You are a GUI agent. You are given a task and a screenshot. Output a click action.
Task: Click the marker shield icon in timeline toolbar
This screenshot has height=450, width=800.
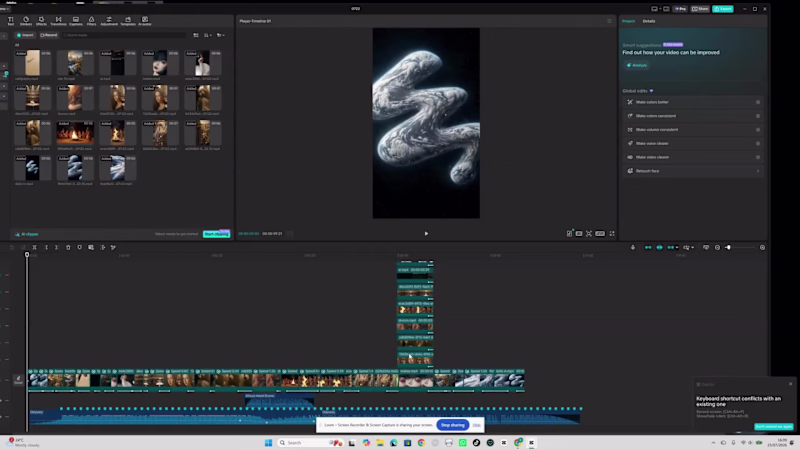pyautogui.click(x=80, y=247)
